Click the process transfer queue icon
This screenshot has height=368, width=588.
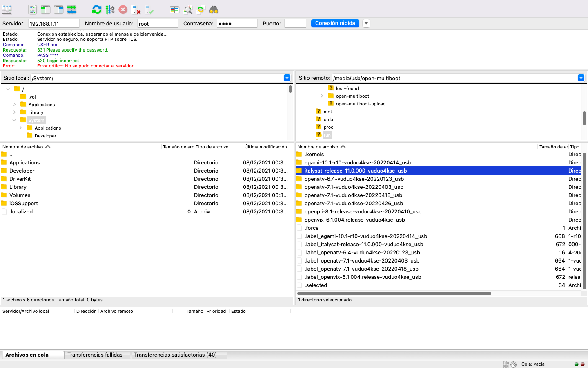tap(110, 9)
